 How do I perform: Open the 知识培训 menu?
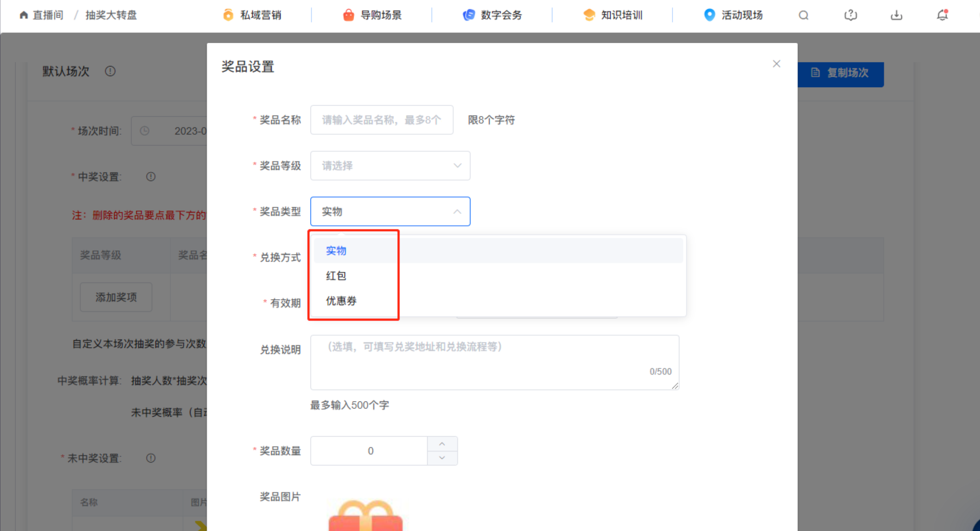tap(613, 15)
